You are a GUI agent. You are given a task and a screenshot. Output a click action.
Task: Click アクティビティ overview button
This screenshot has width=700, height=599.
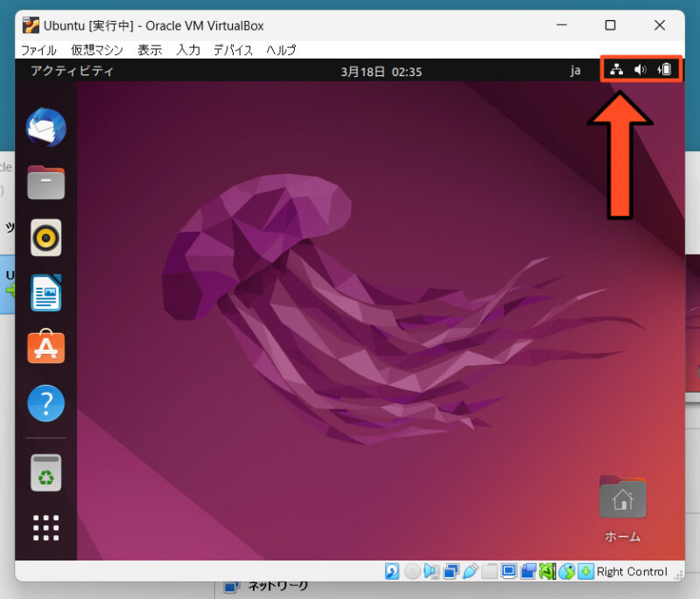pos(72,71)
